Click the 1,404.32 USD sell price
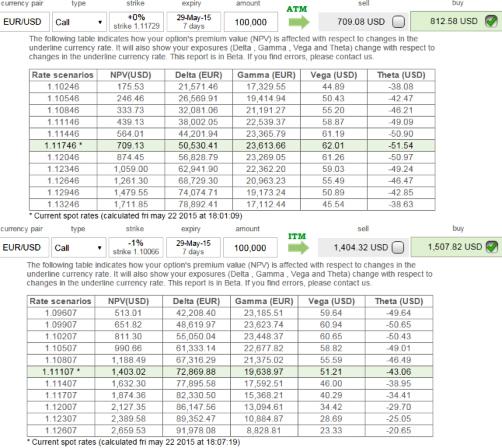Screen dimensions: 502x448 pos(361,247)
